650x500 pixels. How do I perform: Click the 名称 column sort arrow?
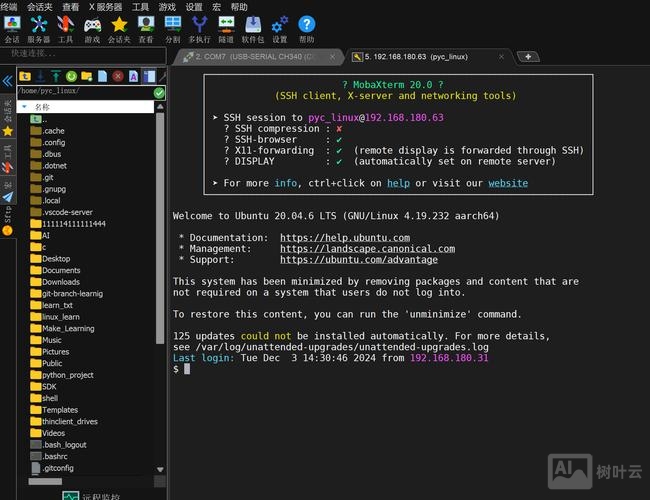(x=24, y=107)
